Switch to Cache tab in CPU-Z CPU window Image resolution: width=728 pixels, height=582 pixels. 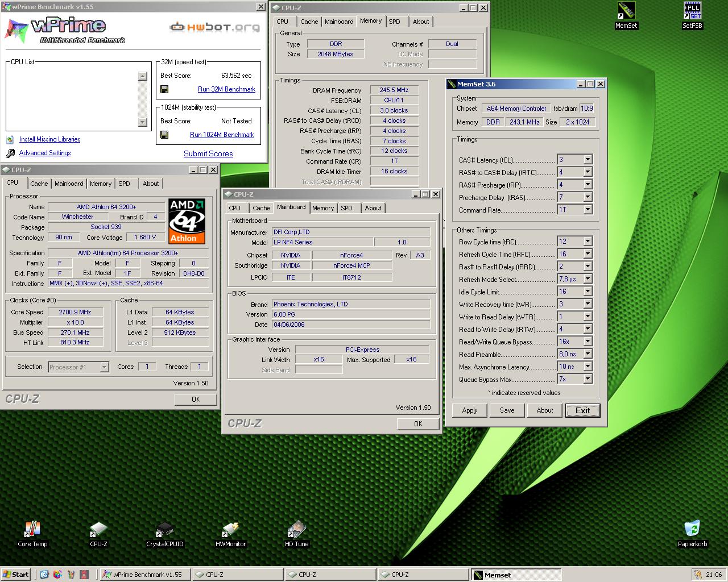[x=39, y=184]
